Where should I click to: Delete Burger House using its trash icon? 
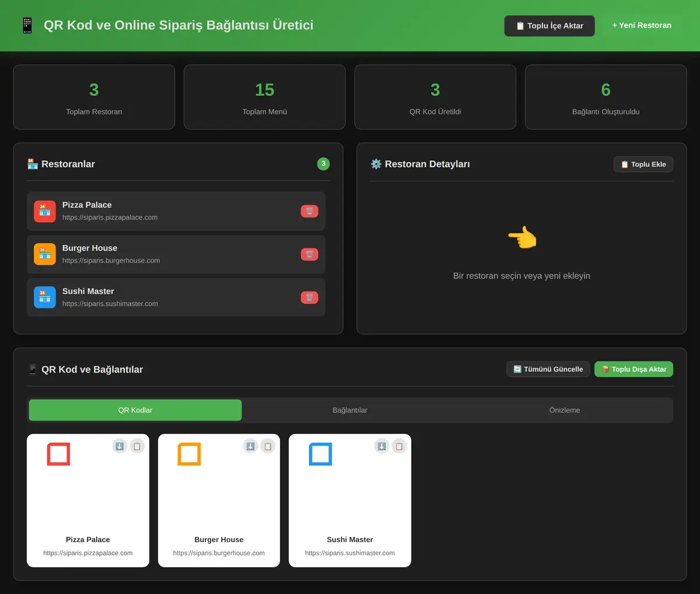pyautogui.click(x=309, y=254)
